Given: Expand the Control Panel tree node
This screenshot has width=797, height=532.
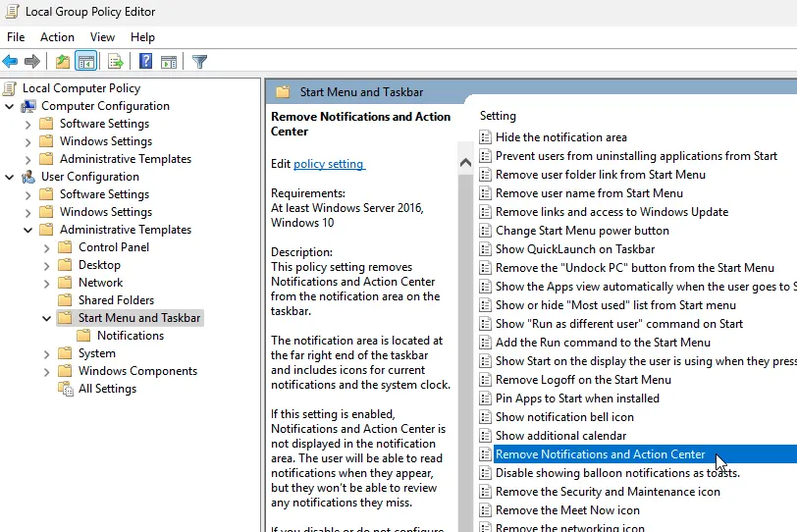Looking at the screenshot, I should pos(47,247).
